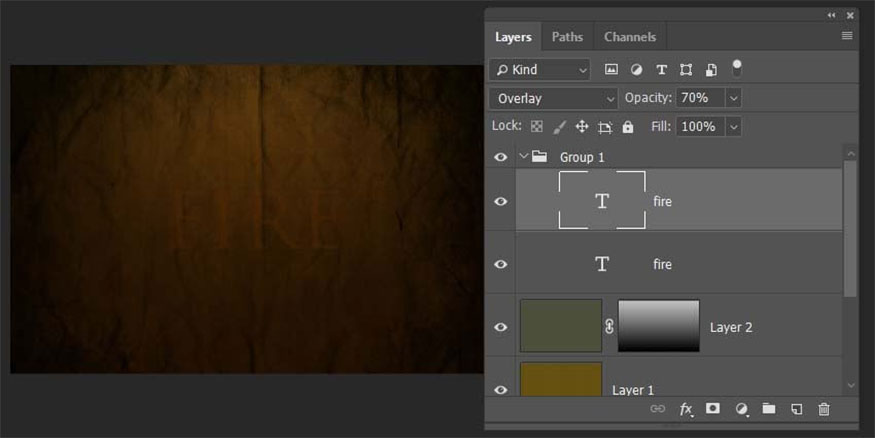Create a new group folder icon
This screenshot has width=875, height=438.
coord(768,409)
